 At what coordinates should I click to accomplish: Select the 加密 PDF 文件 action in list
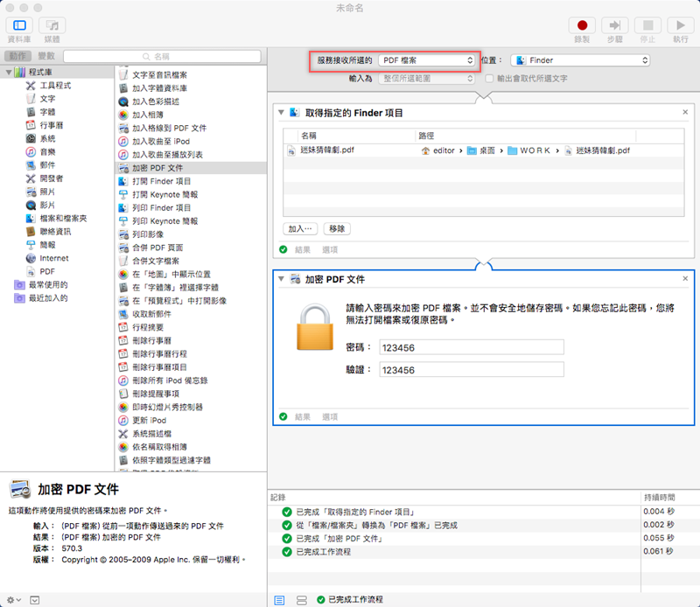[x=157, y=167]
